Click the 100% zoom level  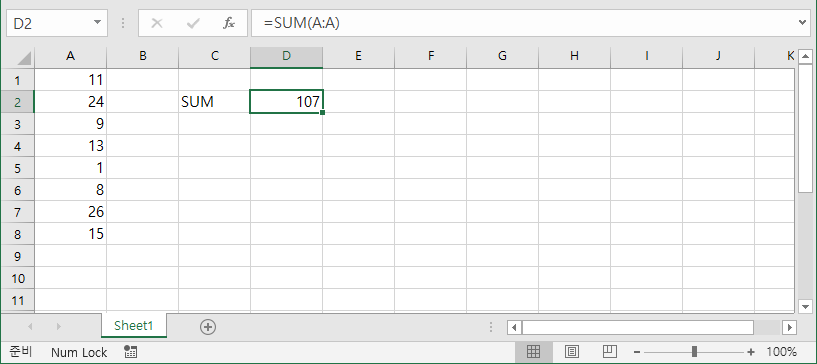click(781, 352)
